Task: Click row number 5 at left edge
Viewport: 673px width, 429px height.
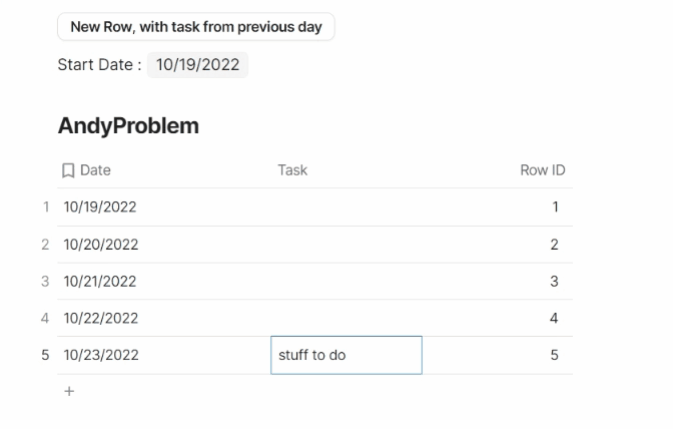Action: click(x=45, y=355)
